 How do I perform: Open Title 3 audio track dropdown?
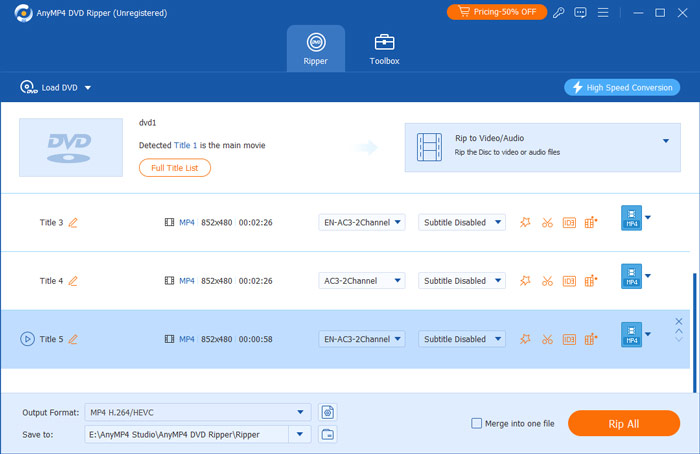(x=362, y=222)
